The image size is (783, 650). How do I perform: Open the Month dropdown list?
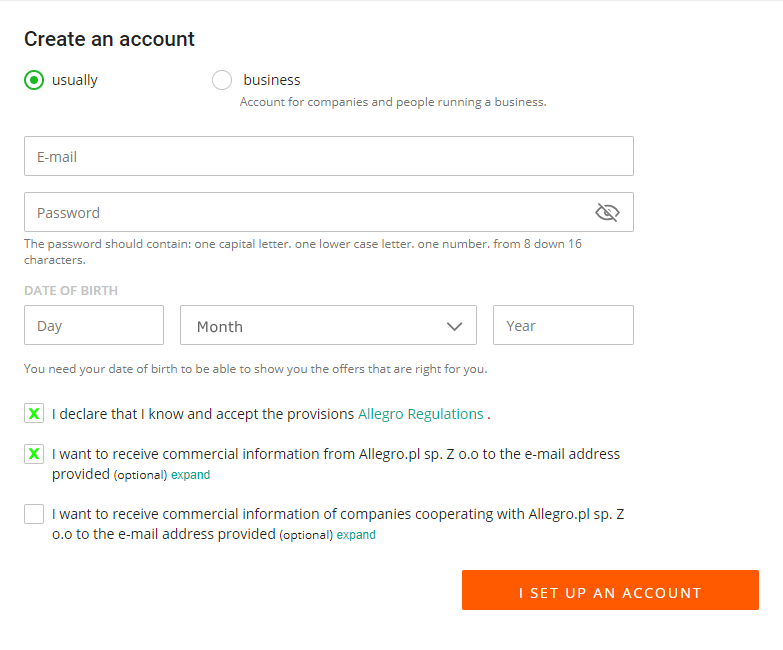pyautogui.click(x=328, y=325)
